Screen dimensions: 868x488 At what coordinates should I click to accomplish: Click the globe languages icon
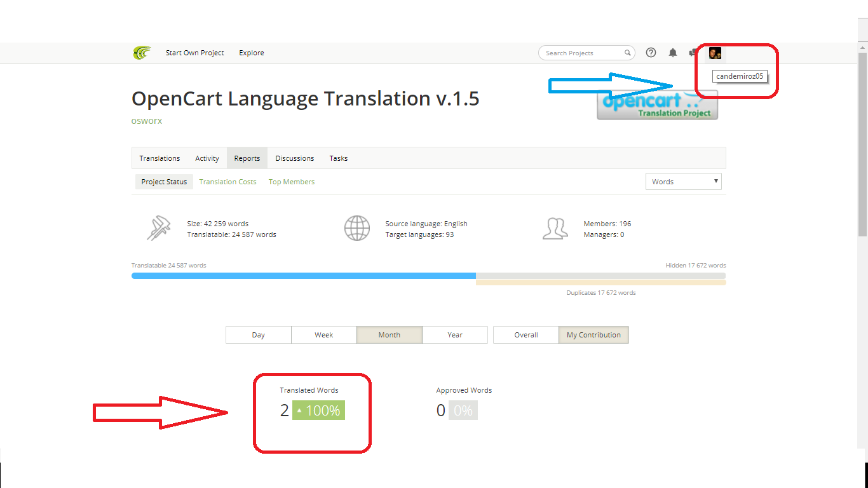pyautogui.click(x=357, y=229)
